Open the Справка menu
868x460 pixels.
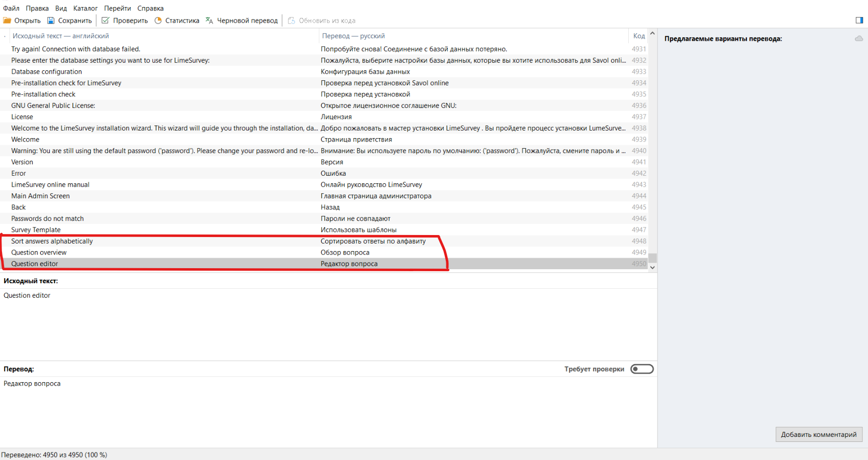coord(150,8)
